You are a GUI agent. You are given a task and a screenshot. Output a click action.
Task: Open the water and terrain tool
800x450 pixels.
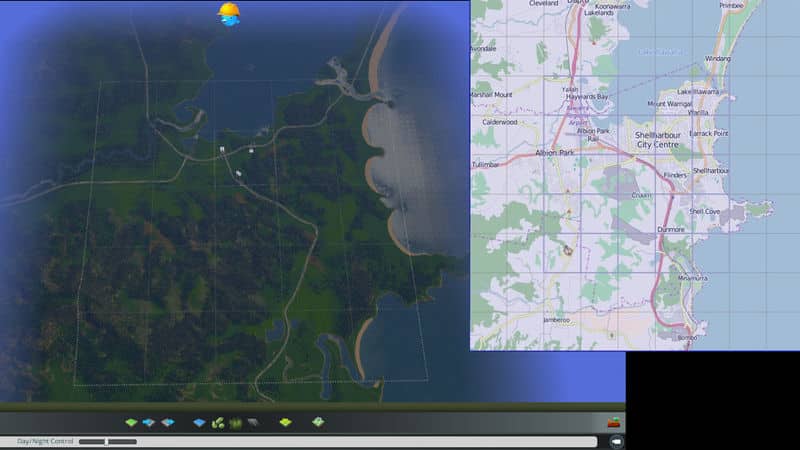[x=148, y=423]
